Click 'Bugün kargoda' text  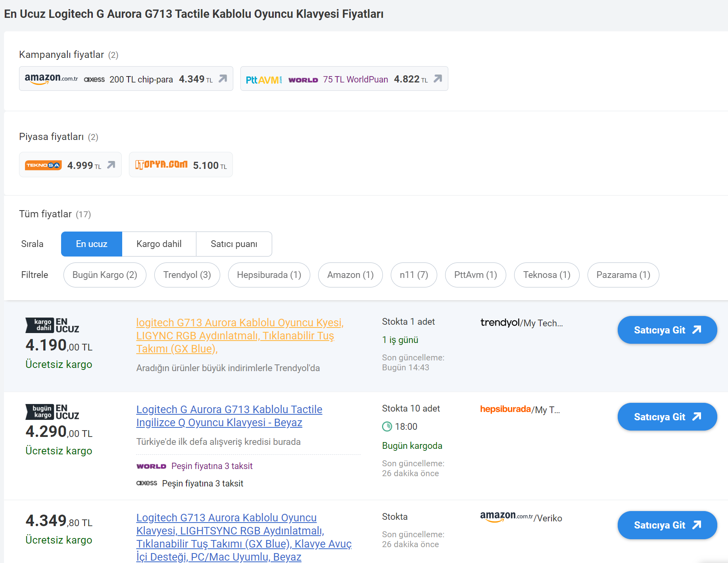click(412, 446)
